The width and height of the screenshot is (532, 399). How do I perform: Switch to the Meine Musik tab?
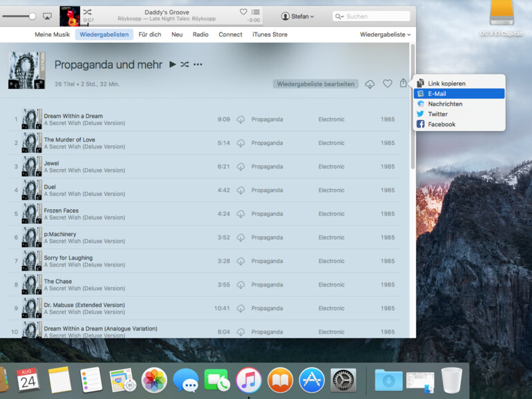click(53, 35)
